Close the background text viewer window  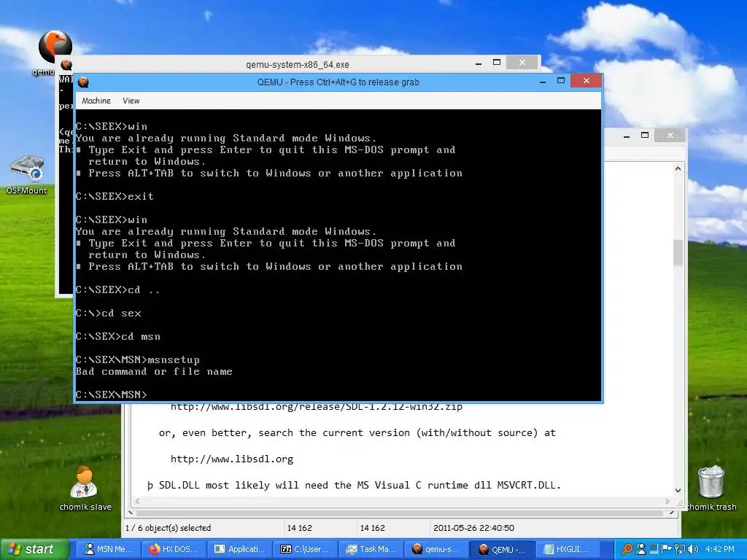click(x=670, y=135)
